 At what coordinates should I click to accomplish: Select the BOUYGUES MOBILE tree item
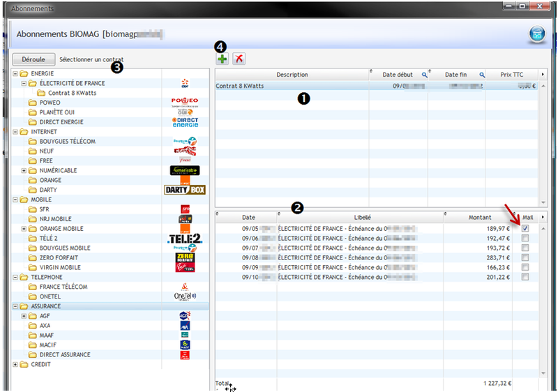[x=65, y=248]
